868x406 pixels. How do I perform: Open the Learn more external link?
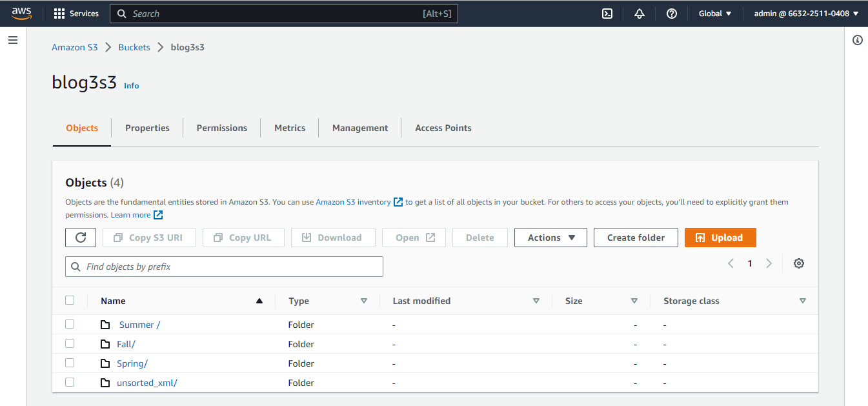pyautogui.click(x=137, y=215)
